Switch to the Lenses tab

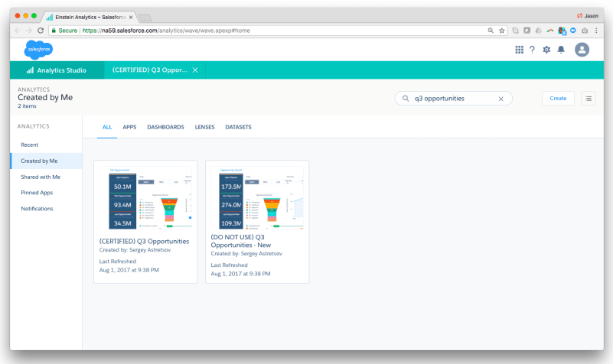[204, 127]
